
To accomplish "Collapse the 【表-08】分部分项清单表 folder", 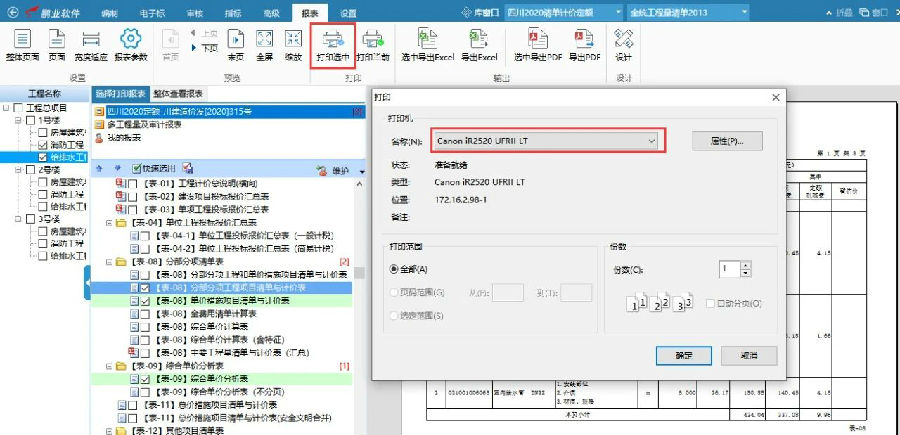I will (109, 261).
